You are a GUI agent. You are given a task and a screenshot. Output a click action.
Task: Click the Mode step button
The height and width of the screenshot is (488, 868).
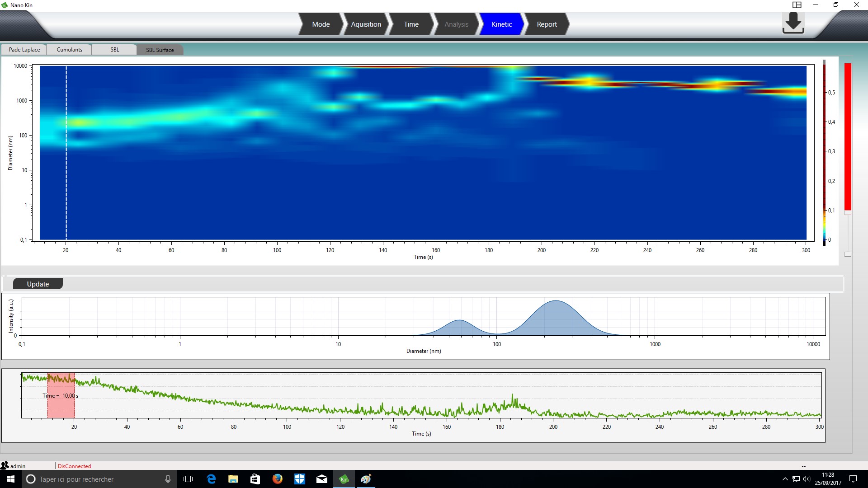321,24
